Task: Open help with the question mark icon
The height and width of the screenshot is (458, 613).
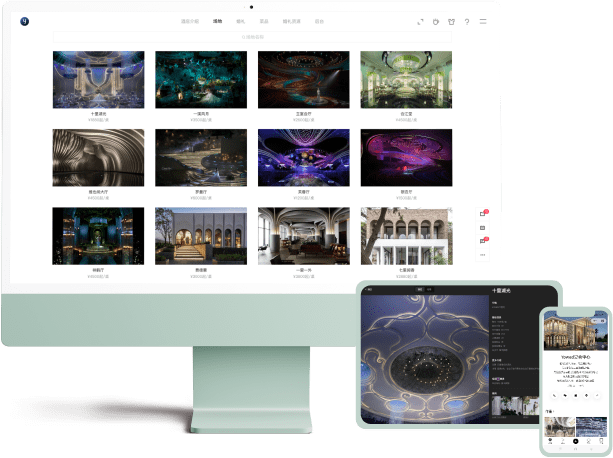Action: (467, 21)
